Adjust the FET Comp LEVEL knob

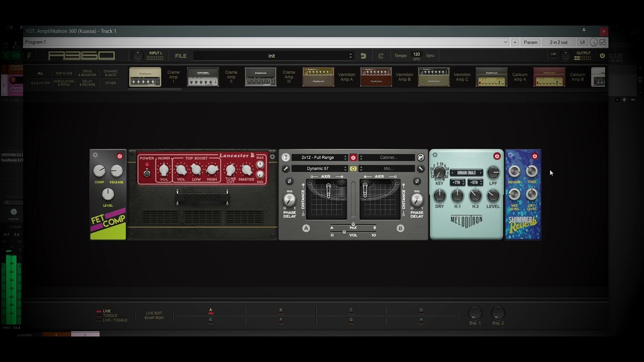(x=108, y=194)
